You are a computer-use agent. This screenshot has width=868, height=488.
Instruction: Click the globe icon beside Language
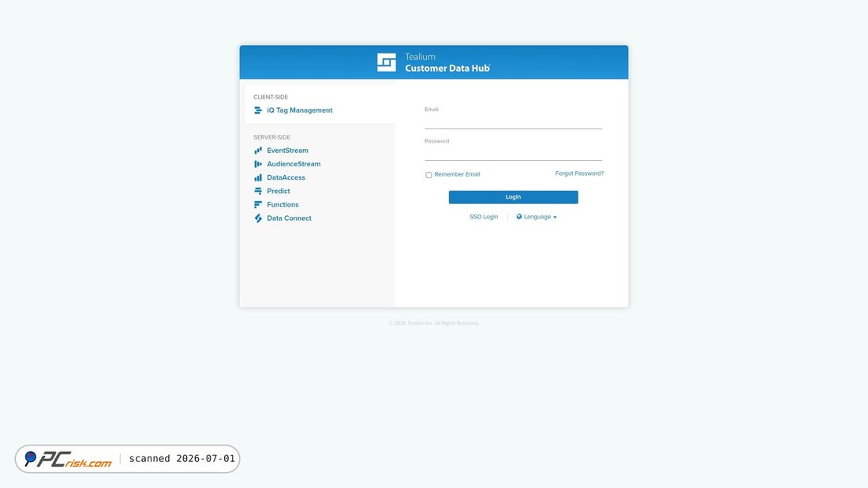[519, 217]
